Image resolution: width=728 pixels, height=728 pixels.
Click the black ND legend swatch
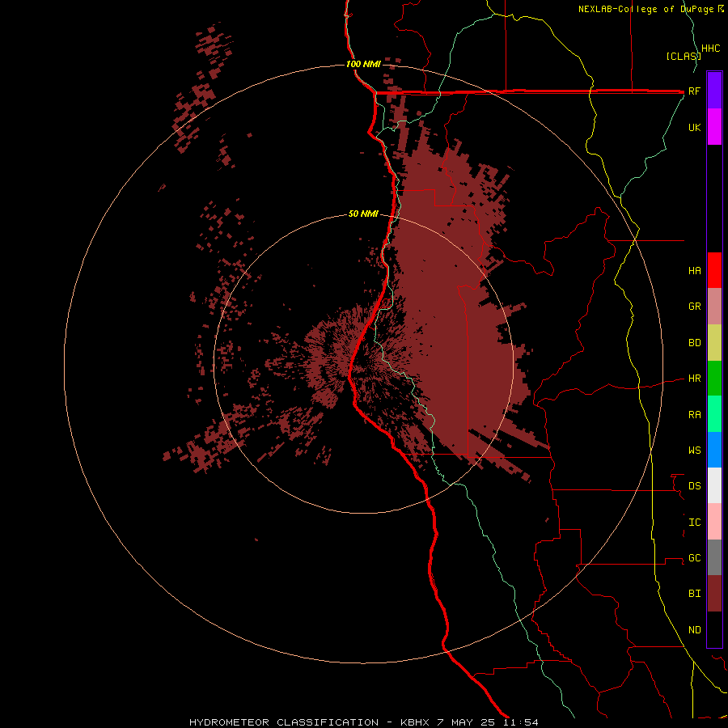(x=714, y=629)
